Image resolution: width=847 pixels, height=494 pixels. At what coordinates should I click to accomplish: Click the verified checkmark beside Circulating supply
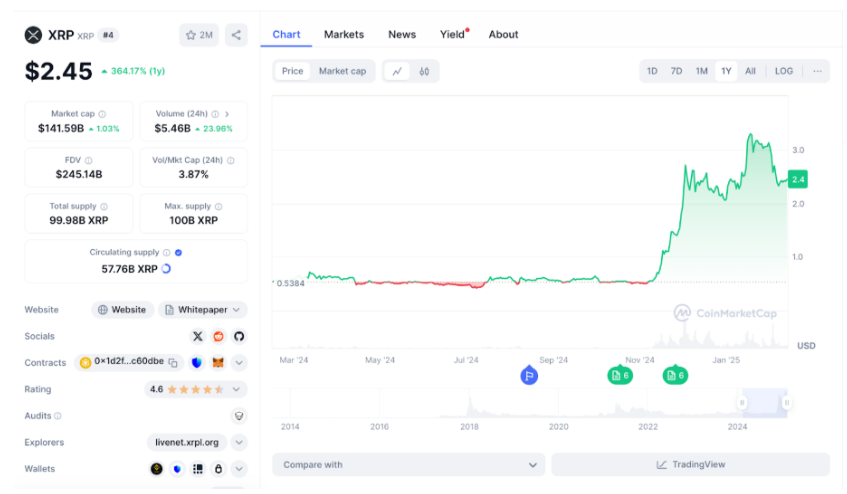coord(178,253)
